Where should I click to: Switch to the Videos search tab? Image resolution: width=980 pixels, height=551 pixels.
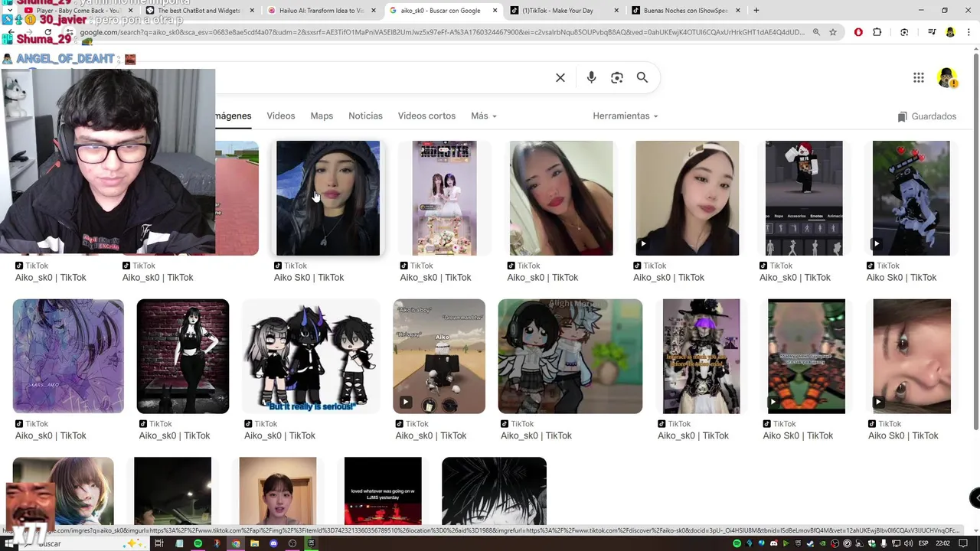click(x=281, y=116)
